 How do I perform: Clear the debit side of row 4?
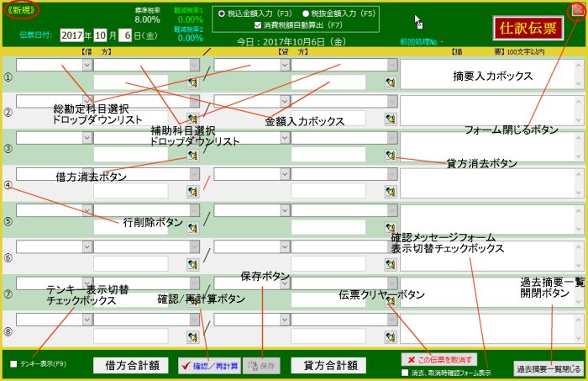pos(192,192)
